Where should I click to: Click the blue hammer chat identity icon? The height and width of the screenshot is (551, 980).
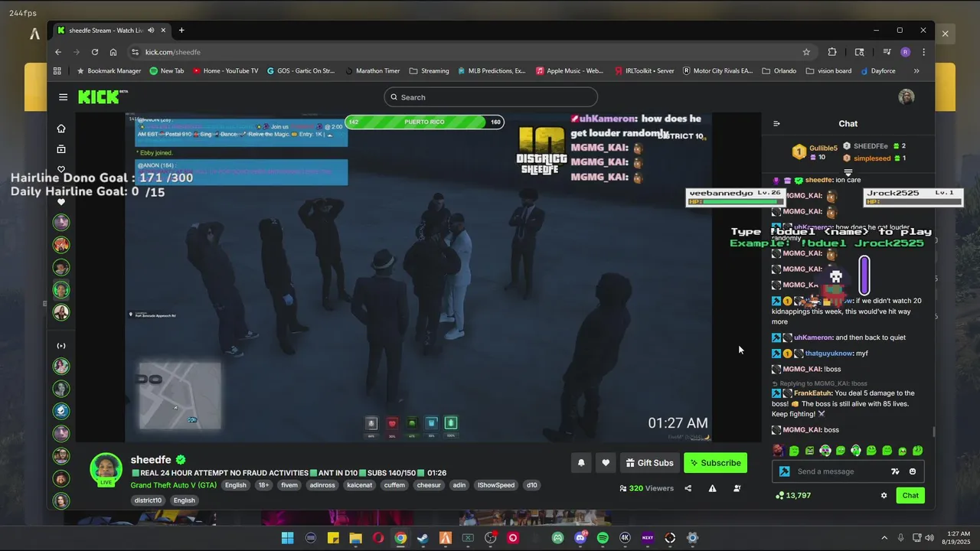coord(784,471)
